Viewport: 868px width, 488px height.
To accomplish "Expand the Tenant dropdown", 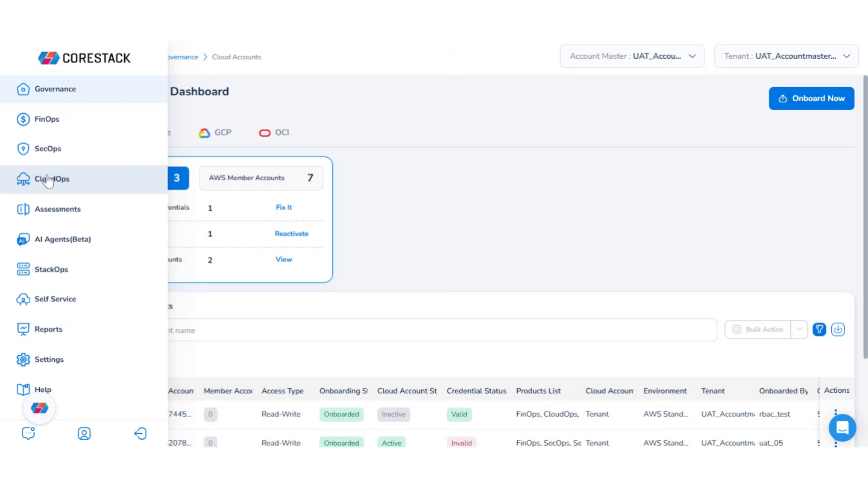I will pos(786,56).
